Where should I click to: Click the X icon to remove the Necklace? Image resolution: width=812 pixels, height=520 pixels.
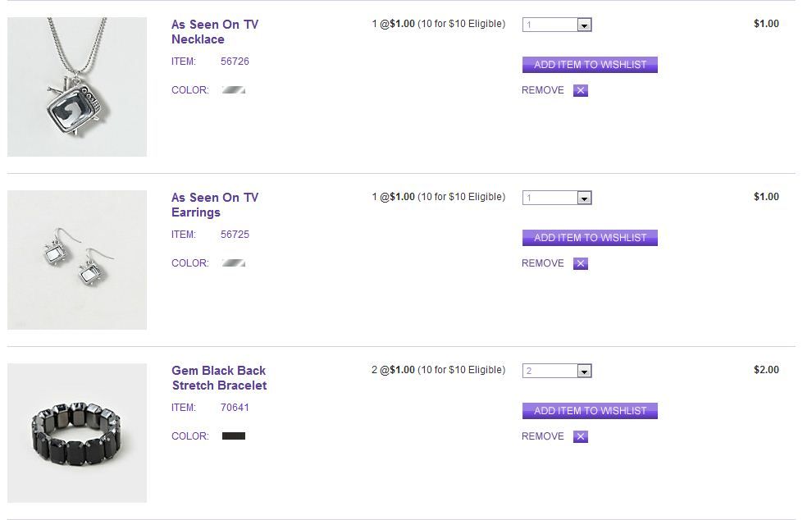[x=581, y=91]
